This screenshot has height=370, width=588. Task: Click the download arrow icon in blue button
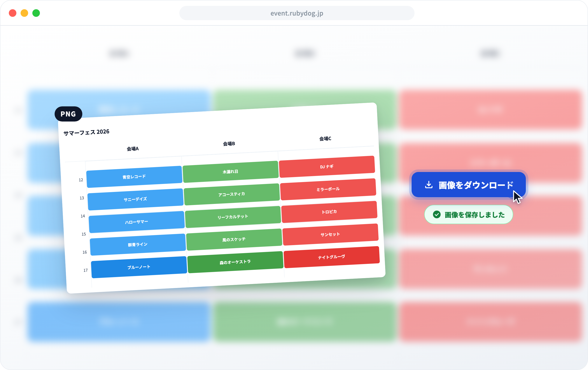tap(429, 185)
